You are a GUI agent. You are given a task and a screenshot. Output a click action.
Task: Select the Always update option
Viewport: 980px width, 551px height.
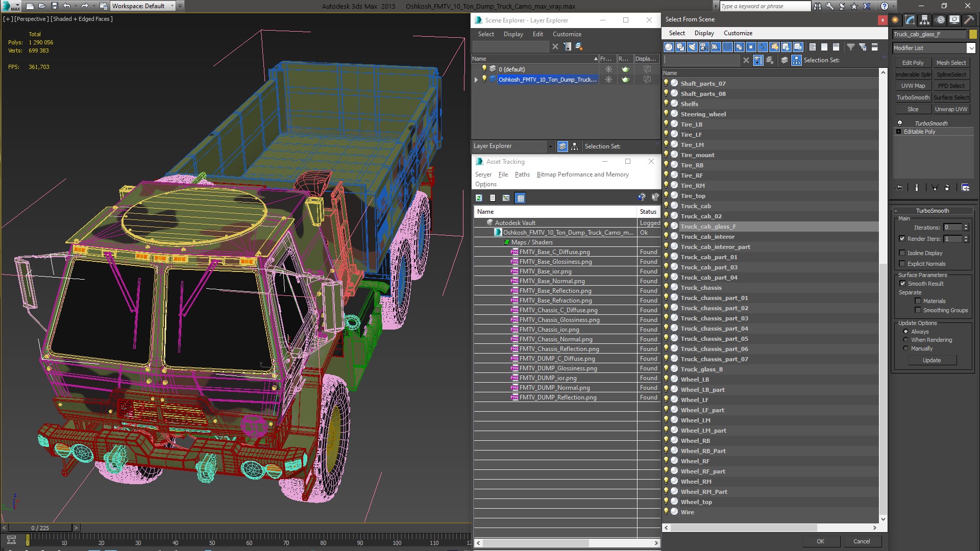pos(906,332)
